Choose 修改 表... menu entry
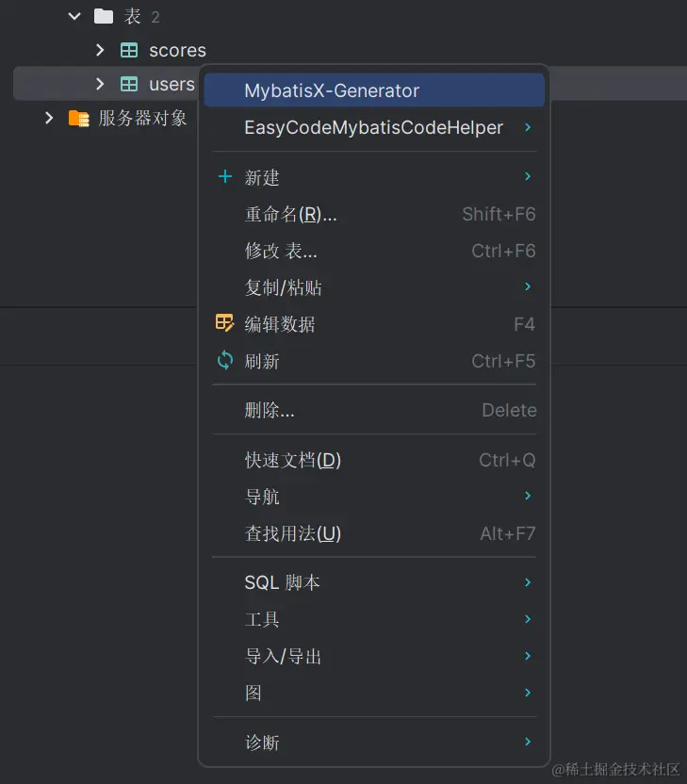687x784 pixels. pos(374,251)
